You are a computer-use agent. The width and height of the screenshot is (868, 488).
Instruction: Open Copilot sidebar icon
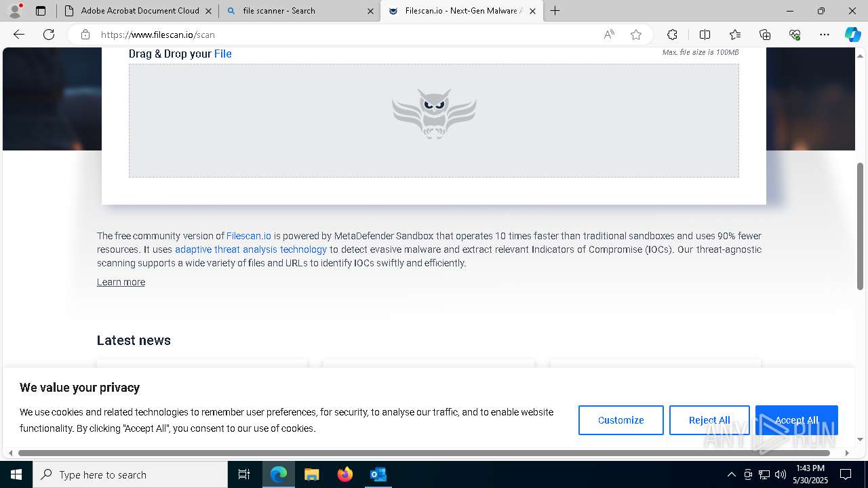[x=852, y=35]
